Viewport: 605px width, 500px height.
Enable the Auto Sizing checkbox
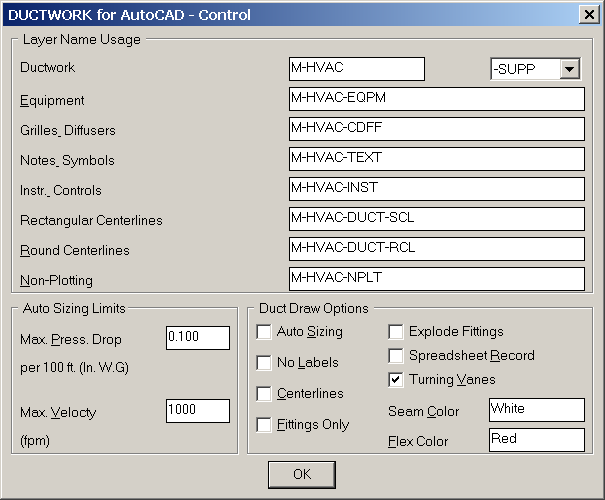tap(264, 332)
